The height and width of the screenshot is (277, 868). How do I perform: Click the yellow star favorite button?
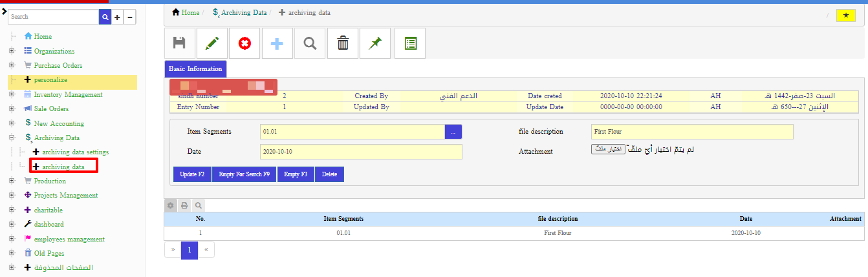(845, 15)
